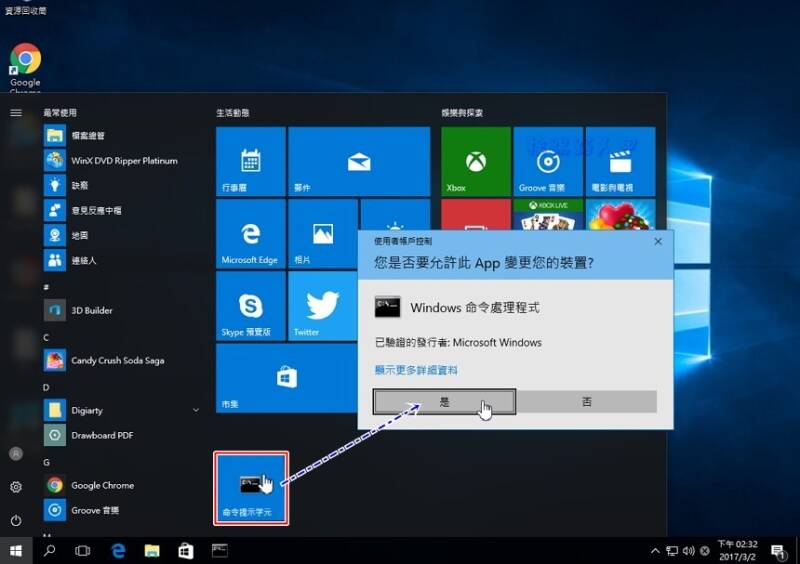Open the Action Center notification icon
800x564 pixels.
778,551
